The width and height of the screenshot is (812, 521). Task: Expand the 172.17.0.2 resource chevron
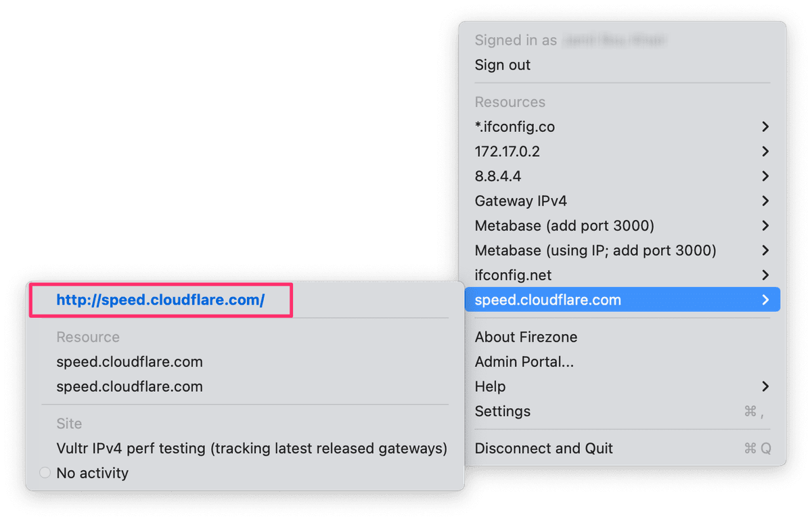click(765, 152)
